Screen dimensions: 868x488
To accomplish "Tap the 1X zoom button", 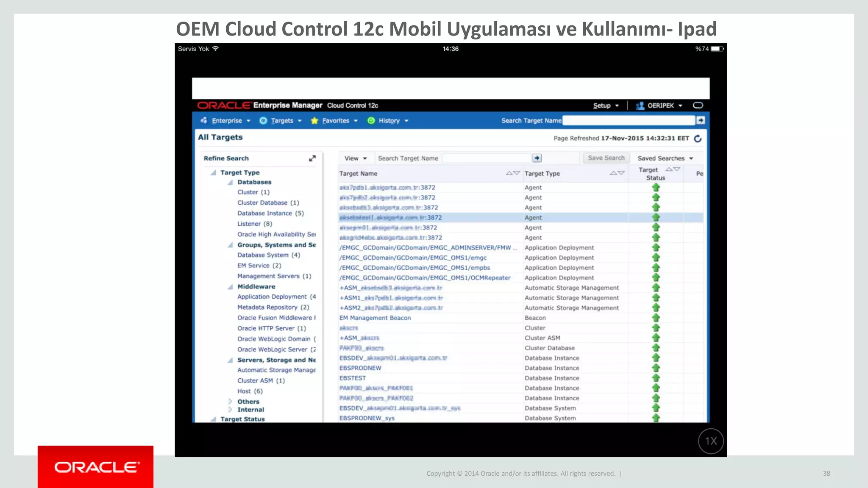I will (711, 441).
